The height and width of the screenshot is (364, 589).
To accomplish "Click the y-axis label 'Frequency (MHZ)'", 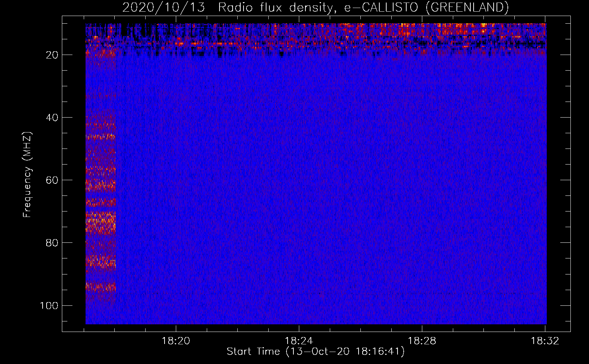I will pyautogui.click(x=27, y=175).
